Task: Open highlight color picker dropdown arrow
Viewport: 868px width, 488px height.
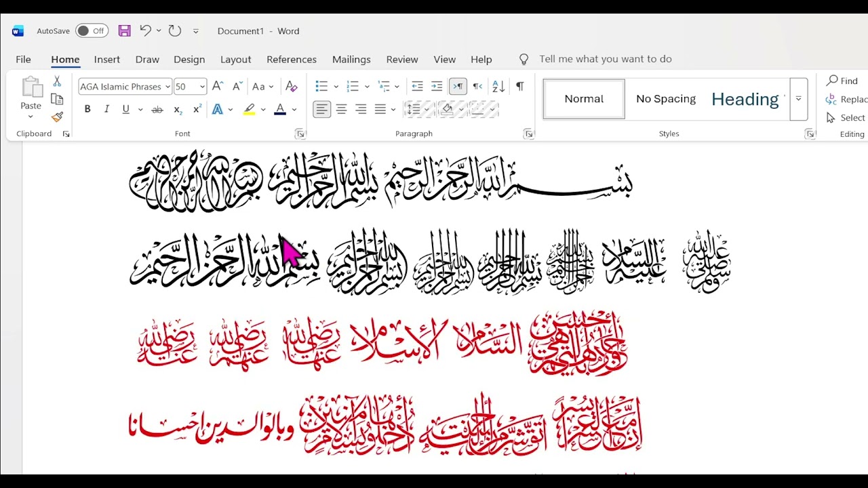Action: coord(263,110)
